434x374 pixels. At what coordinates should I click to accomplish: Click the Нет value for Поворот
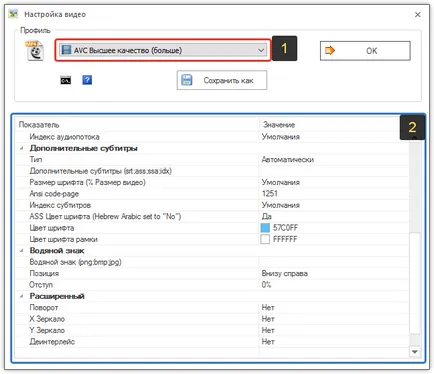268,308
